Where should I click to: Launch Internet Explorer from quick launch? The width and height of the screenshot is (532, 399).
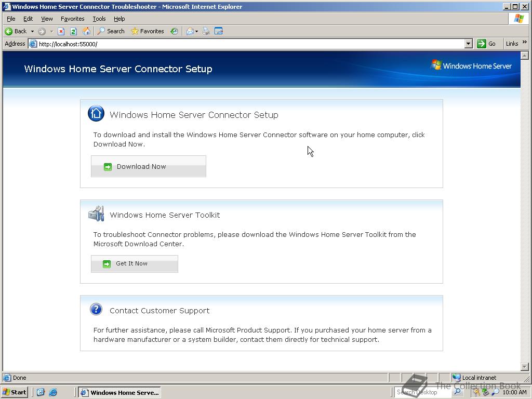[53, 392]
